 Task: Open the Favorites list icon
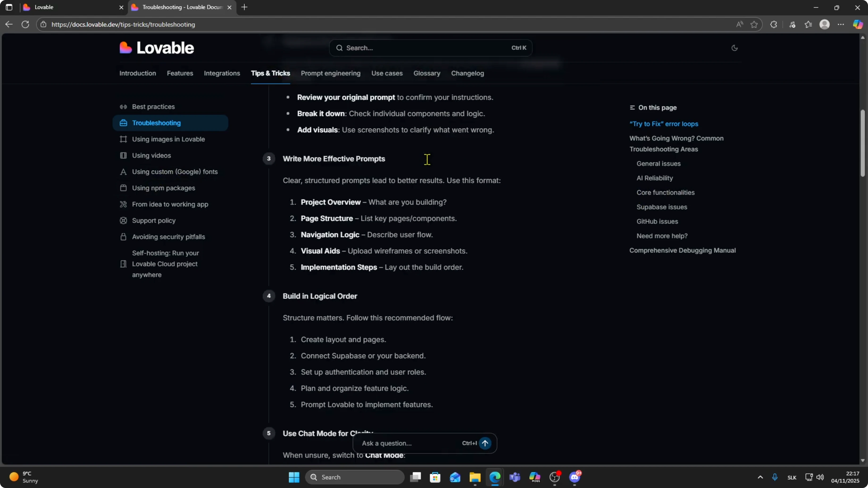[808, 24]
